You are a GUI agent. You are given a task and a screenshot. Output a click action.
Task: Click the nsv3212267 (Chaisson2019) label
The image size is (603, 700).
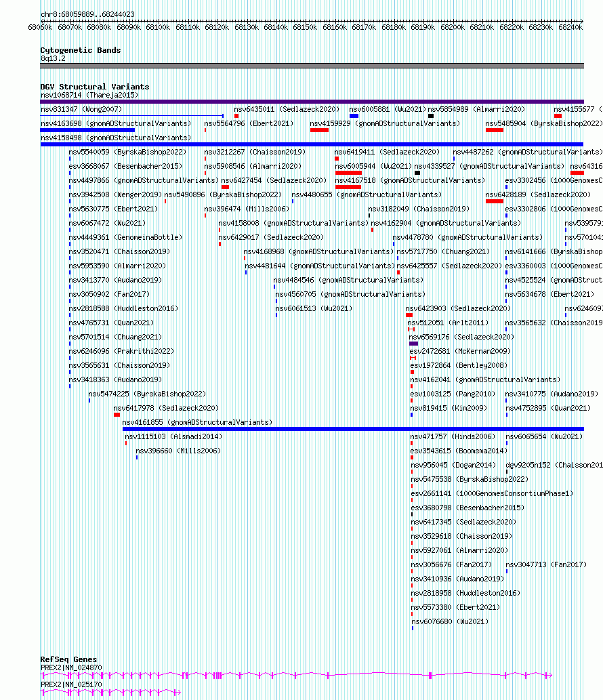(x=255, y=152)
